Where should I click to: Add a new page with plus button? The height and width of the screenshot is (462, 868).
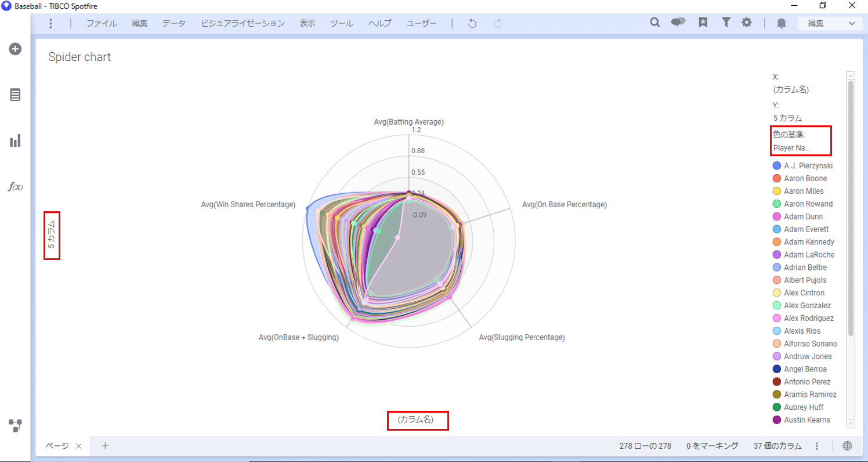pyautogui.click(x=105, y=446)
